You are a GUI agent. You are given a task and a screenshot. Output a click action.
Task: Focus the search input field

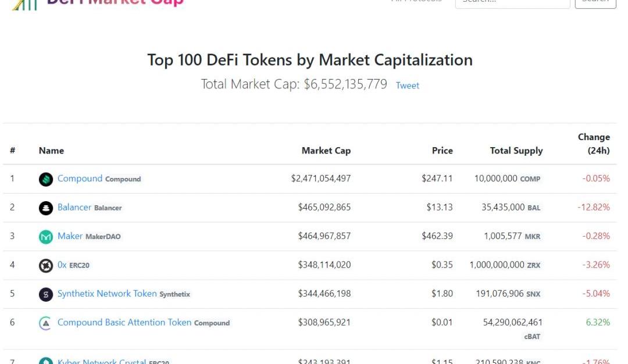point(512,2)
